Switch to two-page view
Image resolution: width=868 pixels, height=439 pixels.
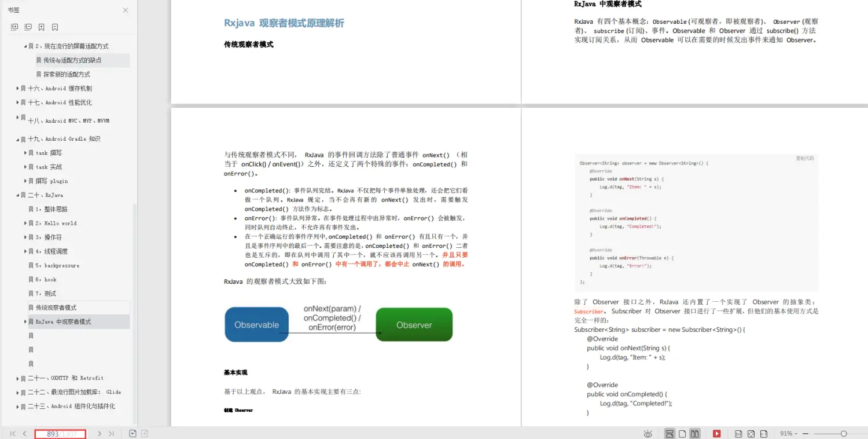(695, 433)
